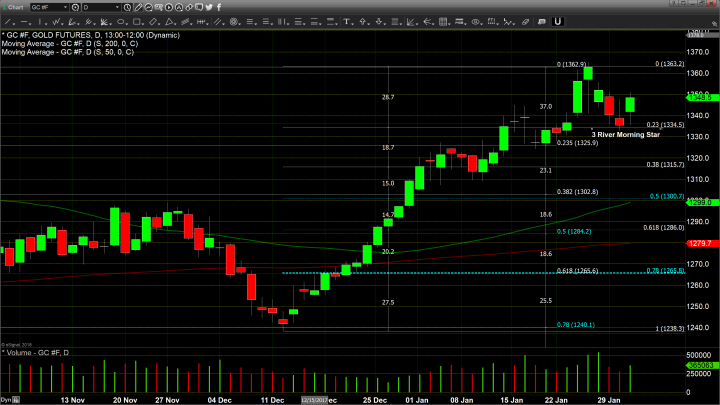720x405 pixels.
Task: Click the 12/15/2017 date marker on time axis
Action: pyautogui.click(x=316, y=399)
